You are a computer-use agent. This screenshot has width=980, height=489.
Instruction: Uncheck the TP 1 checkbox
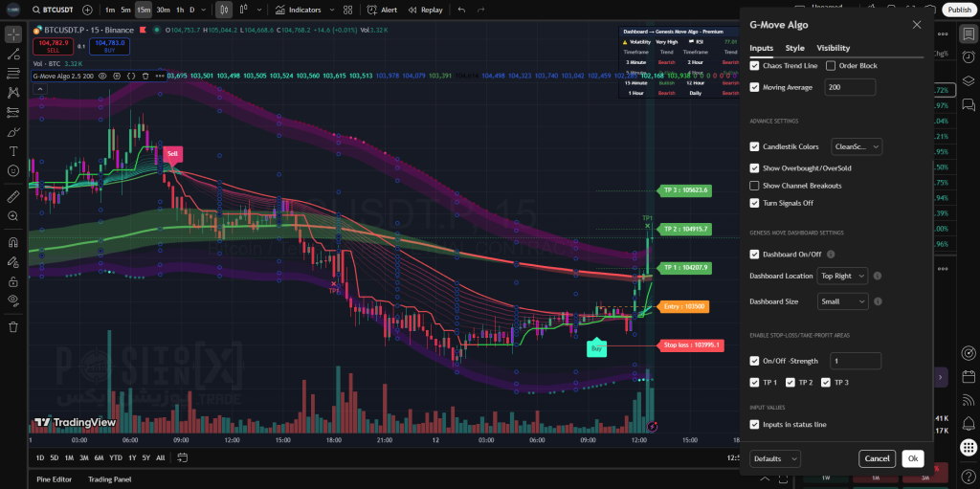pos(754,382)
